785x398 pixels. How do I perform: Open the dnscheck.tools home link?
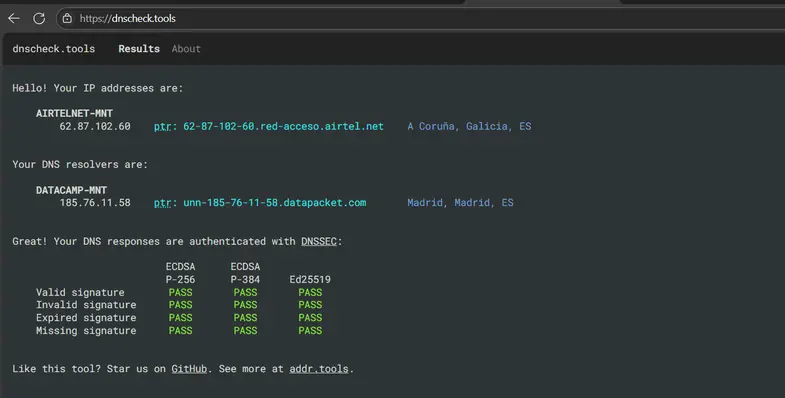click(x=54, y=49)
